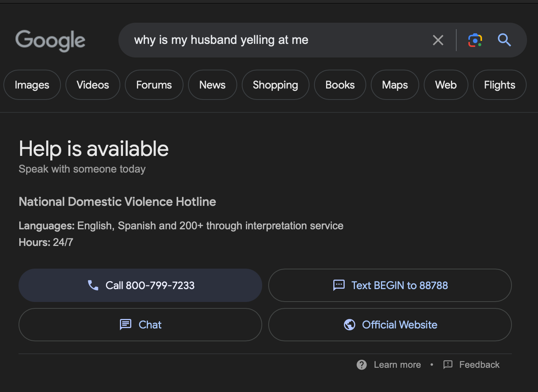Open Google Lens camera search icon

click(475, 40)
